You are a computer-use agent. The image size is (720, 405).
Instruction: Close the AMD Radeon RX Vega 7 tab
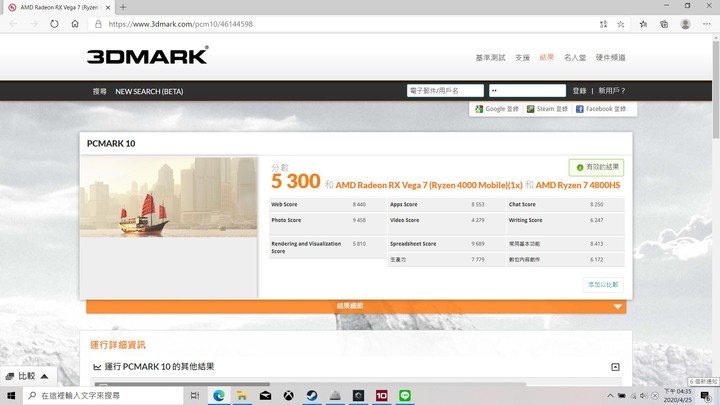pos(108,7)
